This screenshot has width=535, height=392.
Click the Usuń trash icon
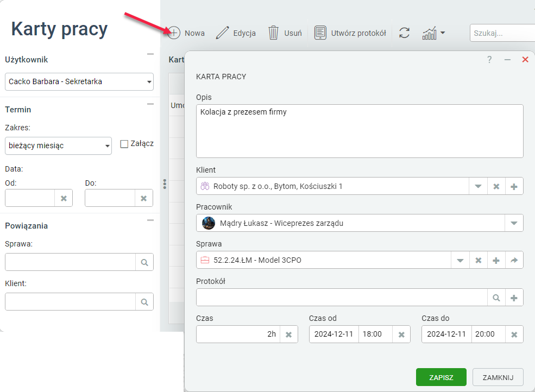(273, 33)
